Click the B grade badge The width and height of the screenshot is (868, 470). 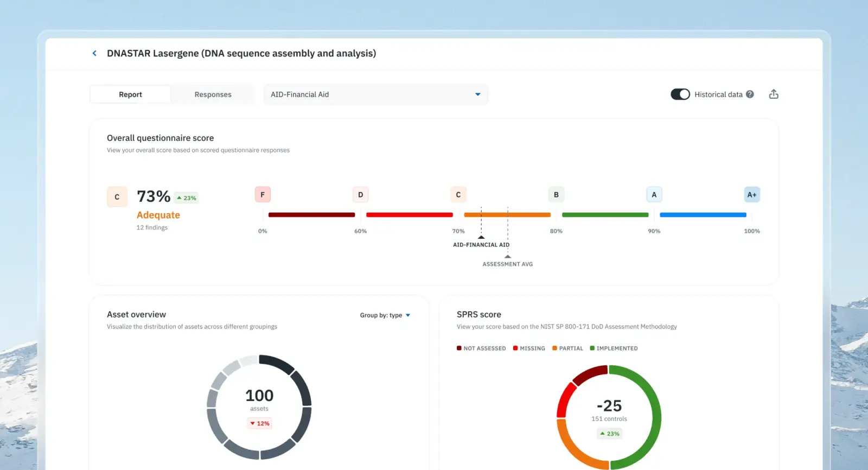pyautogui.click(x=556, y=195)
